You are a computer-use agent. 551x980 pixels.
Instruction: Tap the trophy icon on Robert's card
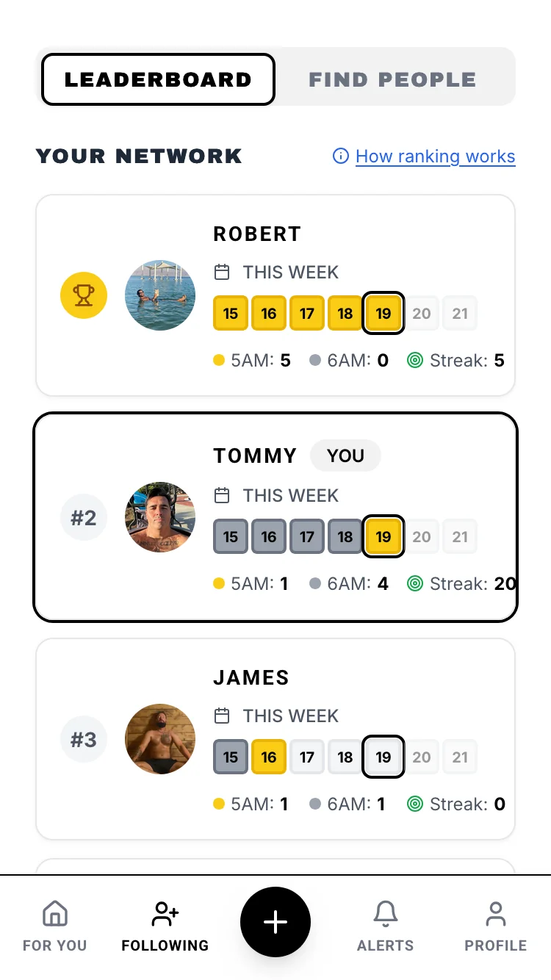[x=84, y=295]
